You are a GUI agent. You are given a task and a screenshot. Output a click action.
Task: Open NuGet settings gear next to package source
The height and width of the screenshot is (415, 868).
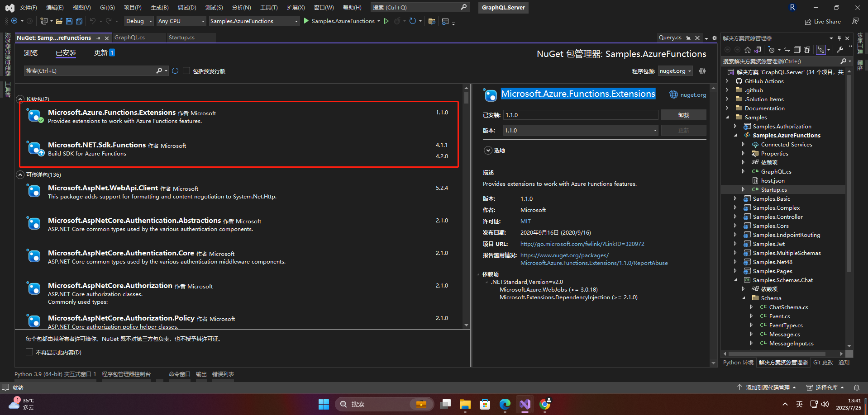tap(702, 71)
